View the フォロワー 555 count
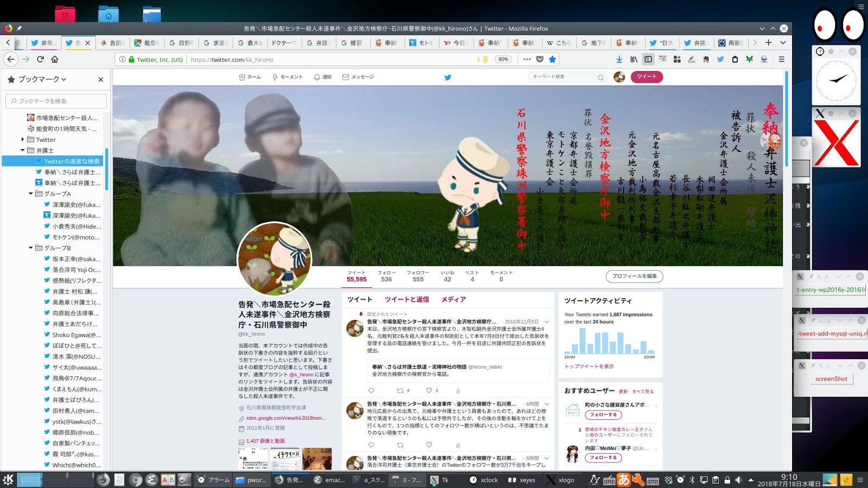This screenshot has height=488, width=868. (418, 277)
